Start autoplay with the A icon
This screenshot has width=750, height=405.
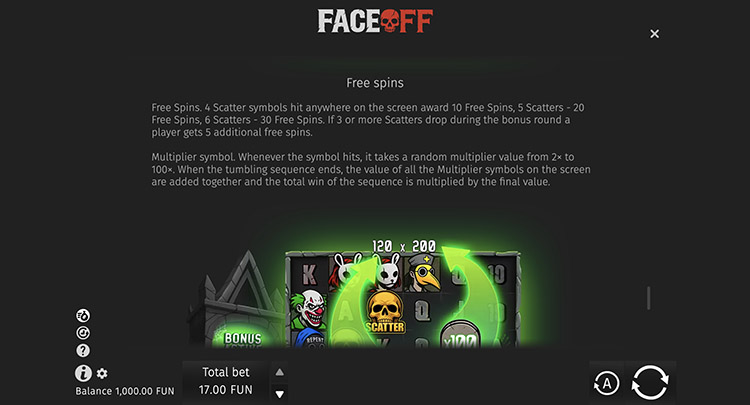(x=607, y=383)
